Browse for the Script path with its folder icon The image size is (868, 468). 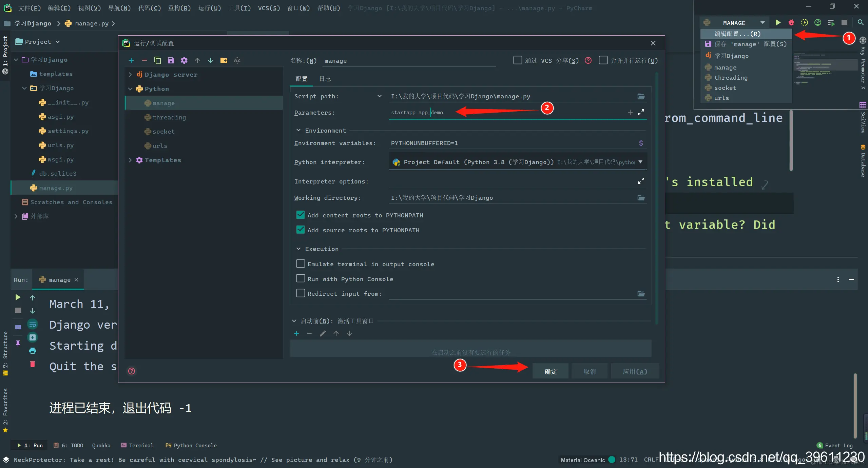641,96
